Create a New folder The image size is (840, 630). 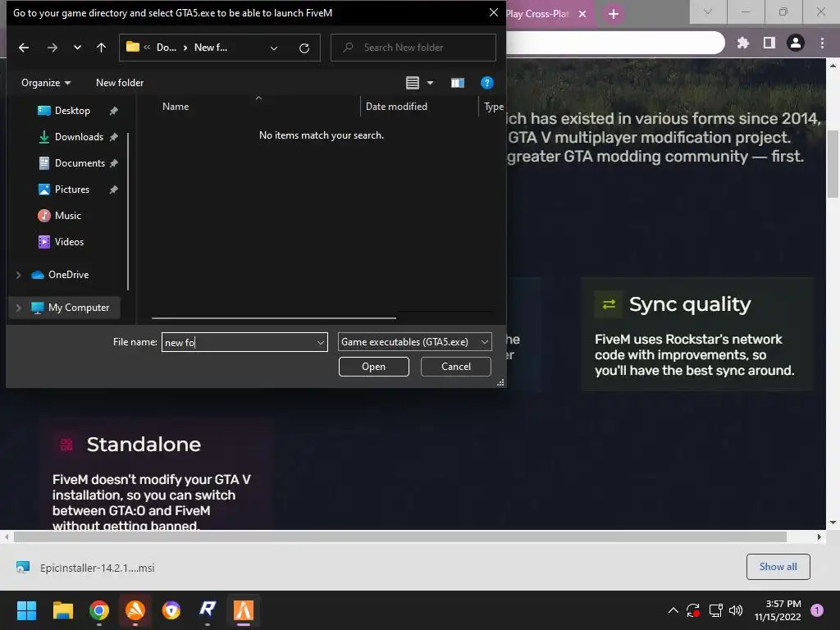pos(120,83)
